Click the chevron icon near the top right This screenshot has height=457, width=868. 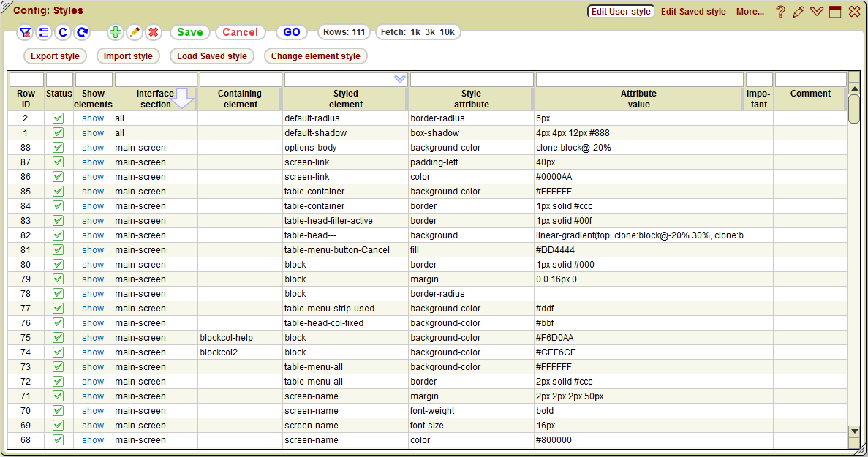tap(817, 12)
